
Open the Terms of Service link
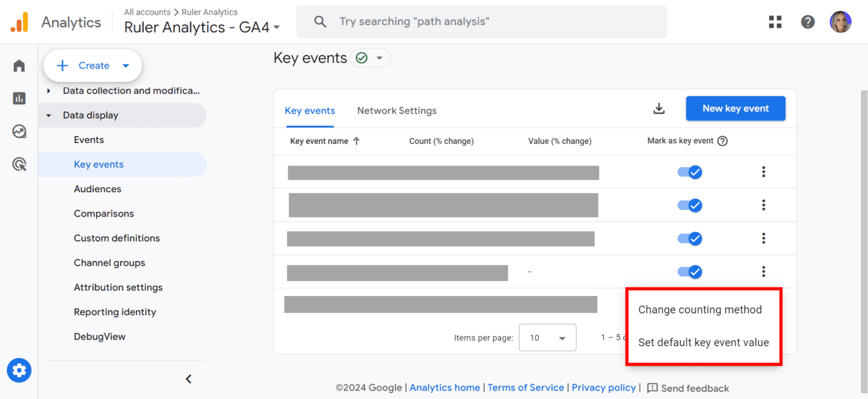526,388
